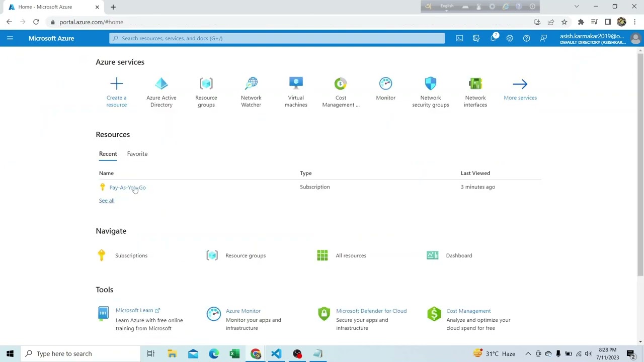Viewport: 644px width, 362px height.
Task: Sort by the Name column header
Action: [x=106, y=173]
